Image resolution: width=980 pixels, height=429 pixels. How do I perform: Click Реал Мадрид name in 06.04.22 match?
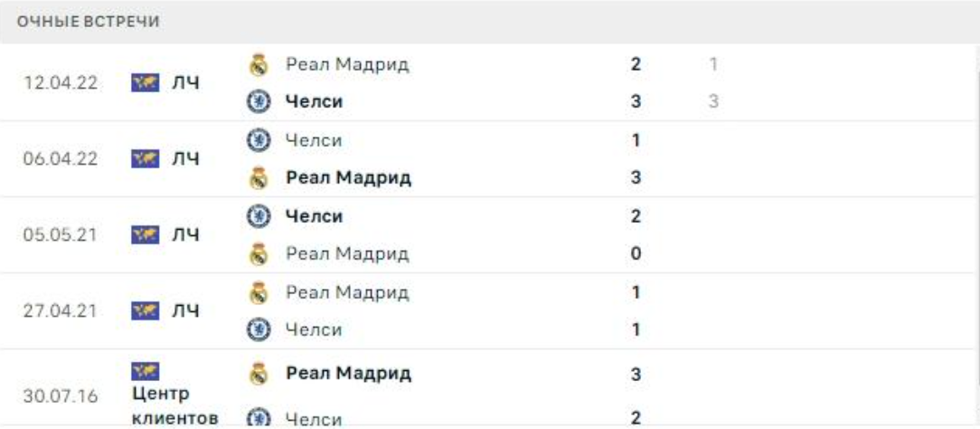[348, 178]
